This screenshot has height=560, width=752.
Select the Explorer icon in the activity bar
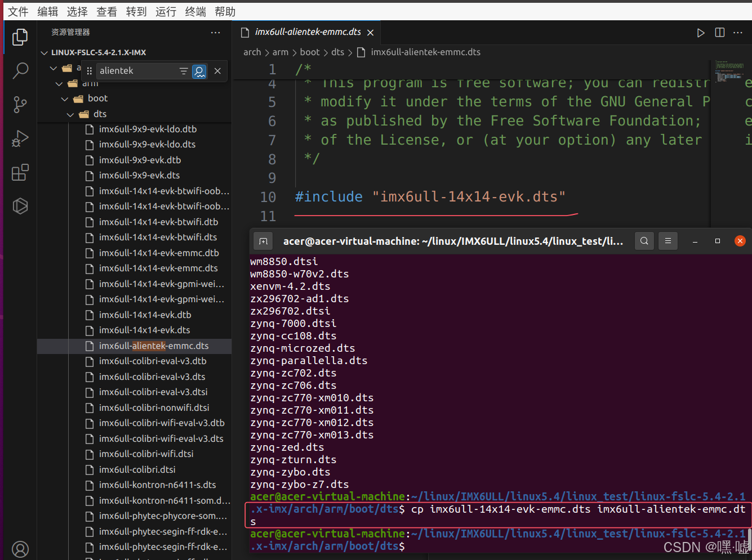[20, 37]
